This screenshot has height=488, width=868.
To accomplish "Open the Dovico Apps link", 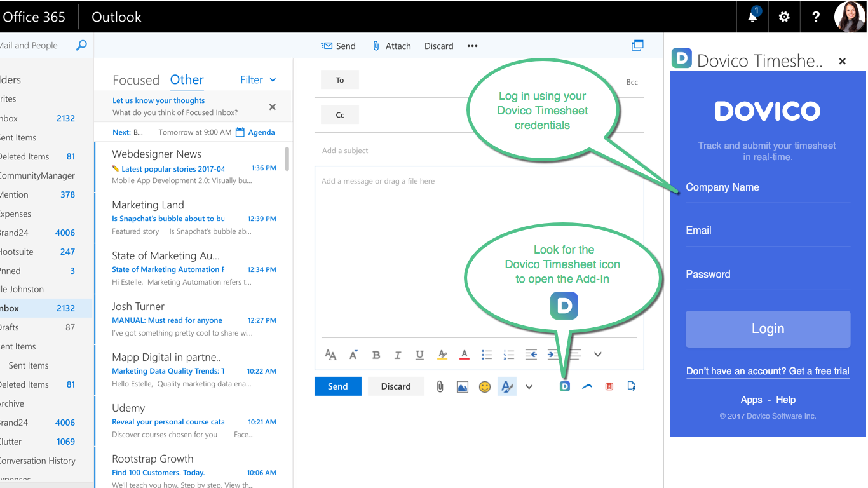I will pyautogui.click(x=751, y=400).
